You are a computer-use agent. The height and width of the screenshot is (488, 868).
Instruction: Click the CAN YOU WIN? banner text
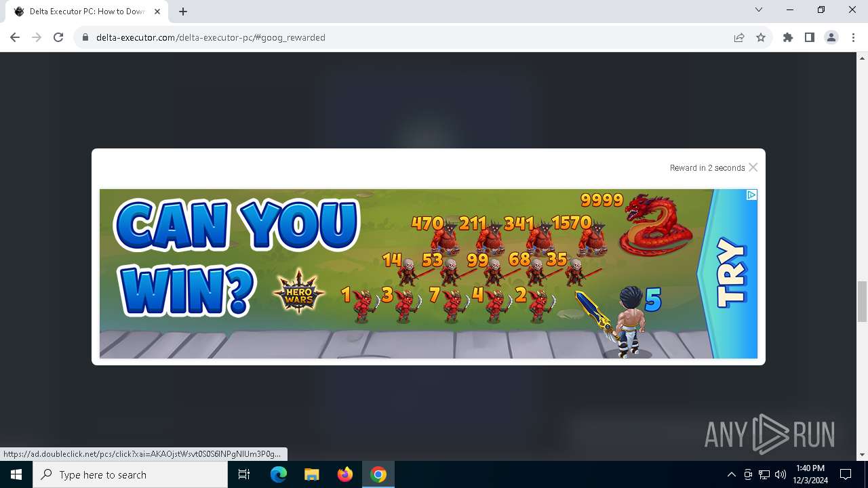point(236,258)
